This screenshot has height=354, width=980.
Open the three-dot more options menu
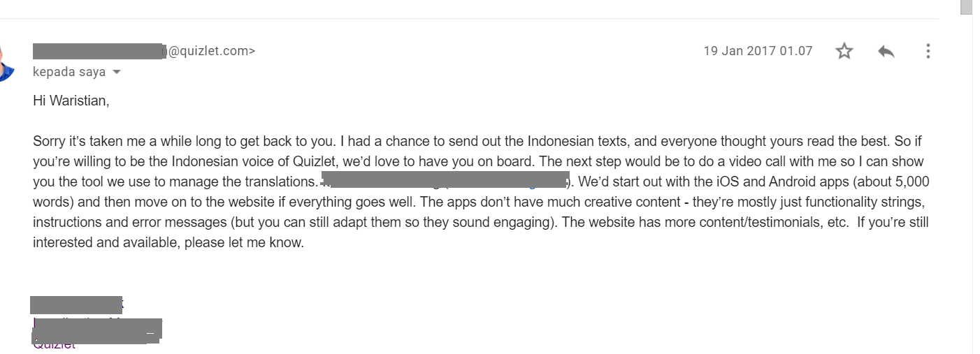point(928,51)
